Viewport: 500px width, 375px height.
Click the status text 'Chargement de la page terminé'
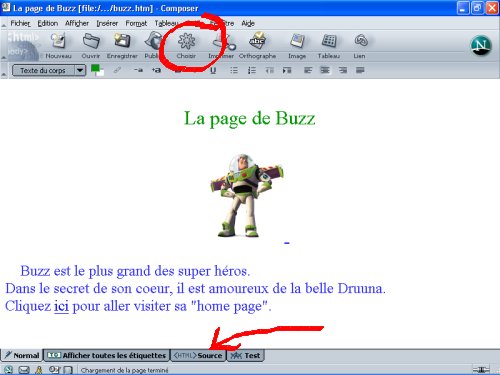(124, 370)
